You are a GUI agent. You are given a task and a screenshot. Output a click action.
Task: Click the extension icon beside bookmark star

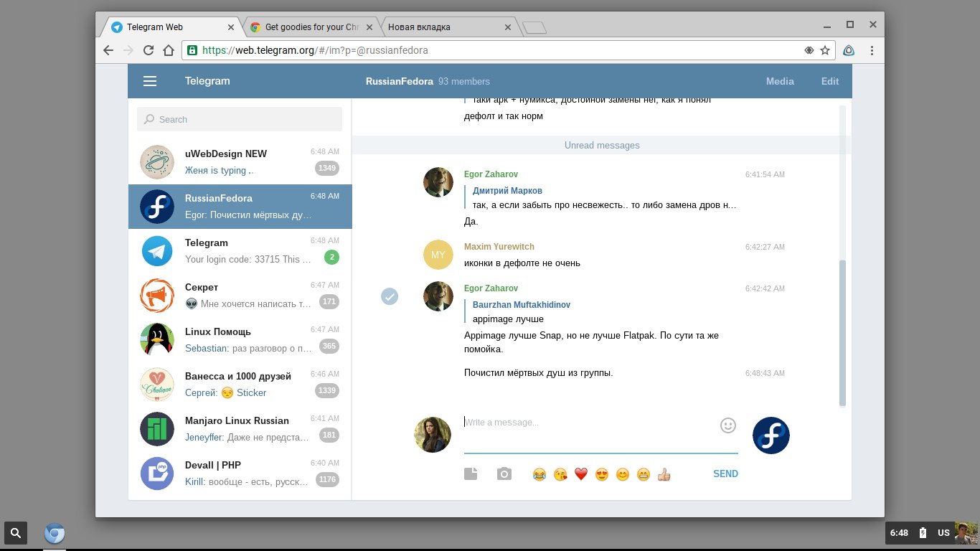849,50
